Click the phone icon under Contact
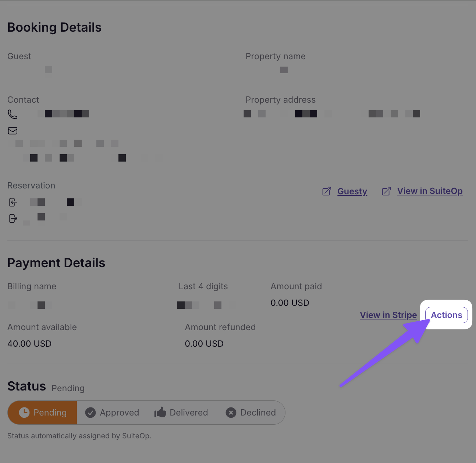476x463 pixels. 13,114
